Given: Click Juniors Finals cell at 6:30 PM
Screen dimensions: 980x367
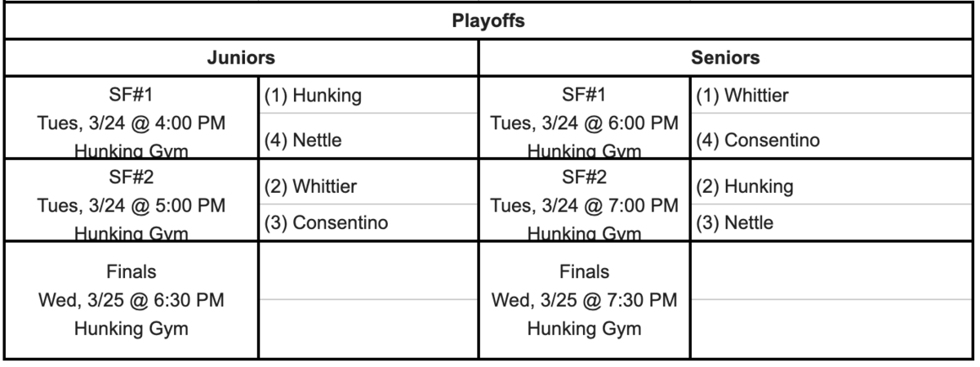Looking at the screenshot, I should pyautogui.click(x=133, y=302).
